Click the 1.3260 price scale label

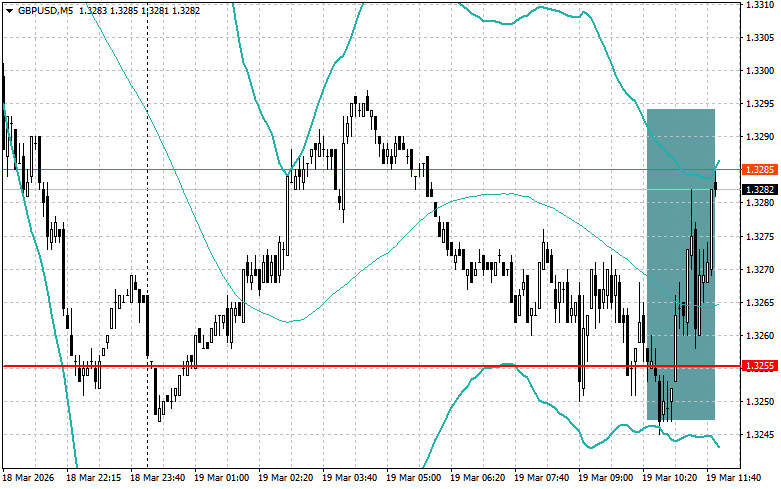pyautogui.click(x=760, y=336)
